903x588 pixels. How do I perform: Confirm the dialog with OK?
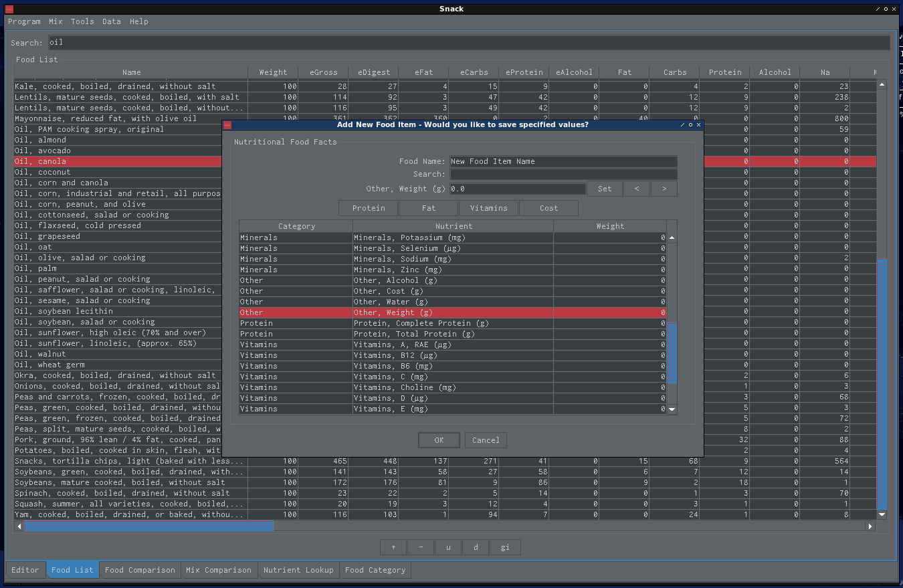click(439, 440)
